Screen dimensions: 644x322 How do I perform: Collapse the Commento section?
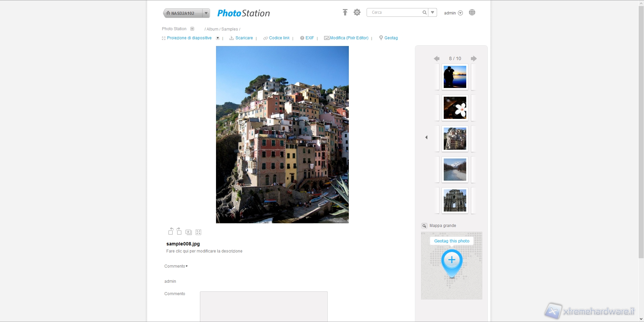point(176,266)
